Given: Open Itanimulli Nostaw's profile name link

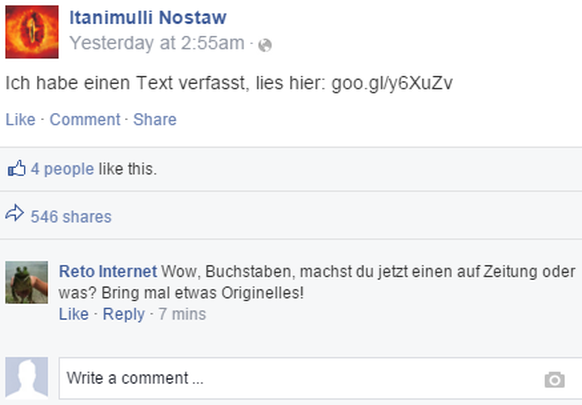Looking at the screenshot, I should coord(148,17).
